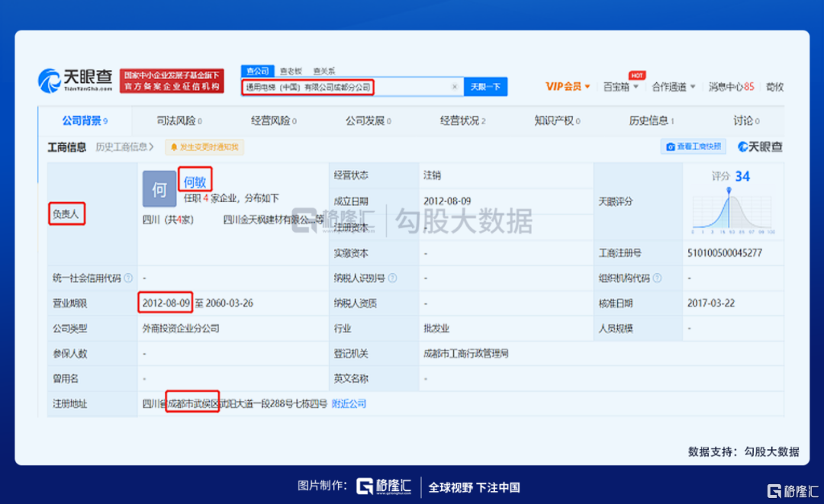This screenshot has width=824, height=504.
Task: Click the 纳税人资质 label
Action: [356, 303]
